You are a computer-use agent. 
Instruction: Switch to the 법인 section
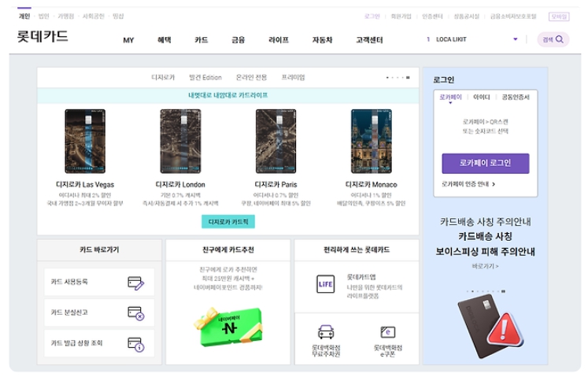[x=44, y=16]
